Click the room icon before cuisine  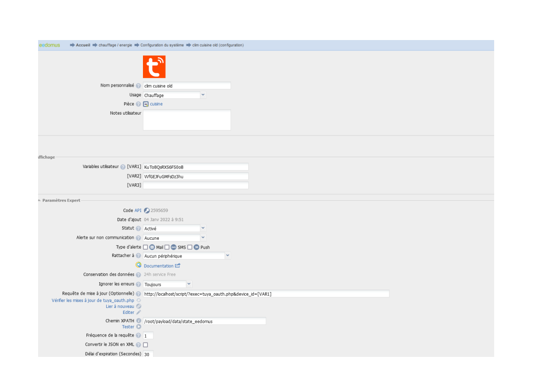[146, 104]
